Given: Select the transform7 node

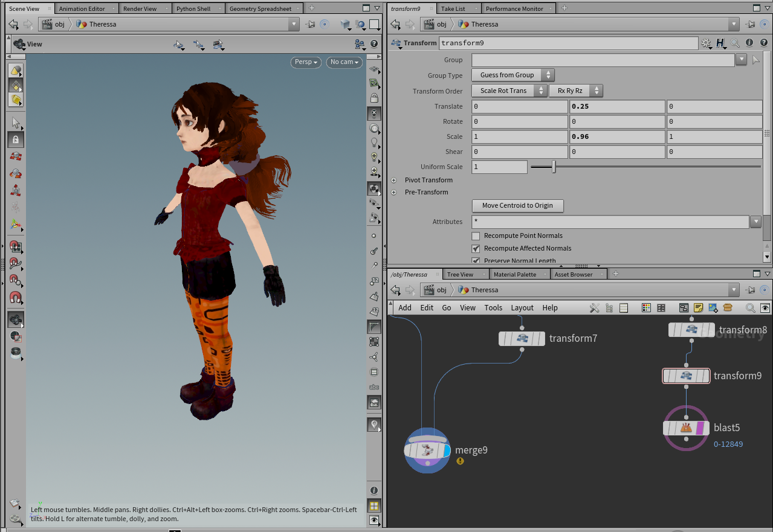Looking at the screenshot, I should 522,339.
